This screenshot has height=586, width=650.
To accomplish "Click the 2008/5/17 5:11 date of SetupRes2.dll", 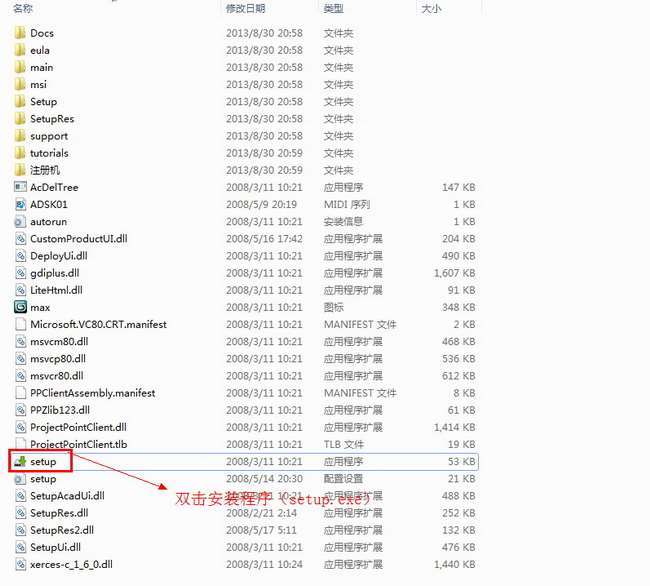I will (x=262, y=530).
